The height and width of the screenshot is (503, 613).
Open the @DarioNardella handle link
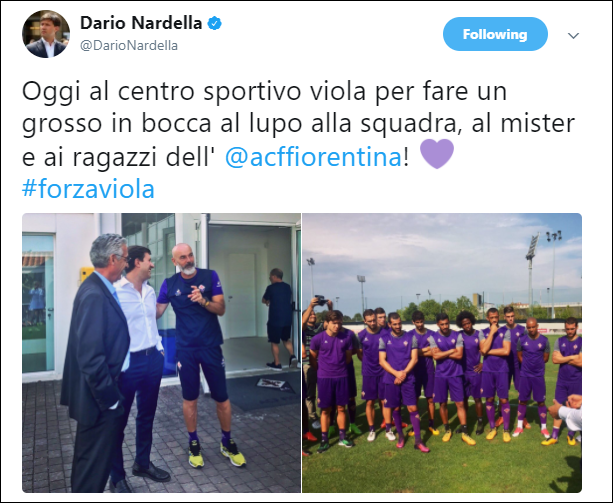pyautogui.click(x=129, y=45)
